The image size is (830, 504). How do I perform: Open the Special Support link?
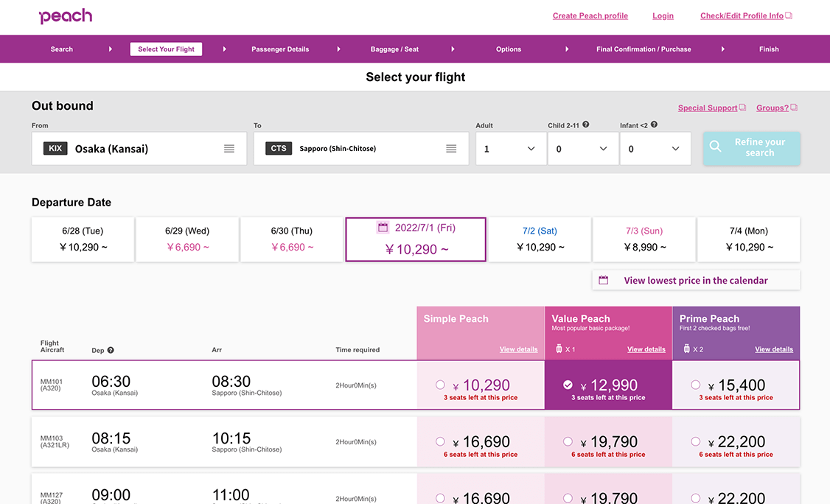point(708,108)
